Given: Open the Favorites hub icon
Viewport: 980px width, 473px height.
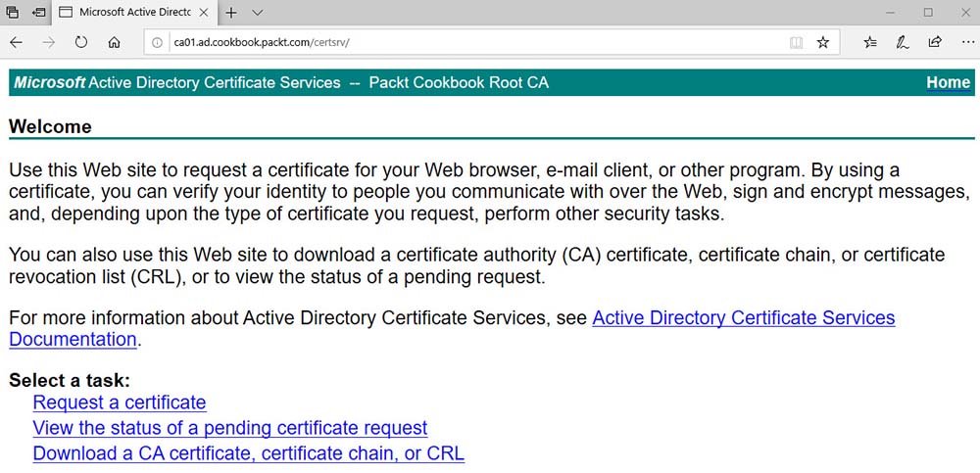Looking at the screenshot, I should [x=870, y=43].
